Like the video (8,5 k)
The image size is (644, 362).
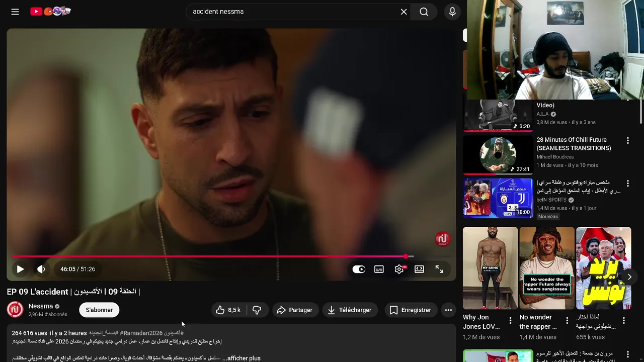point(228,310)
